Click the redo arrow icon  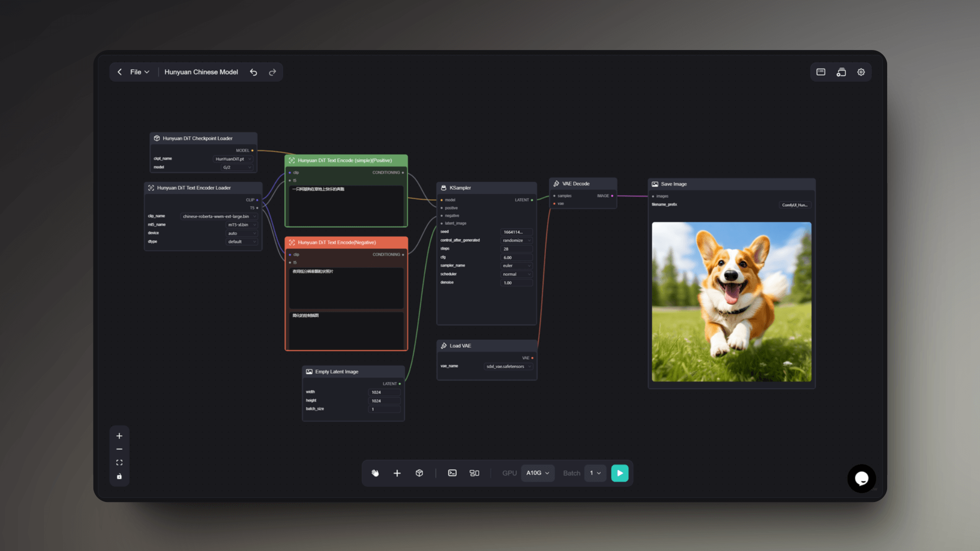(x=273, y=72)
